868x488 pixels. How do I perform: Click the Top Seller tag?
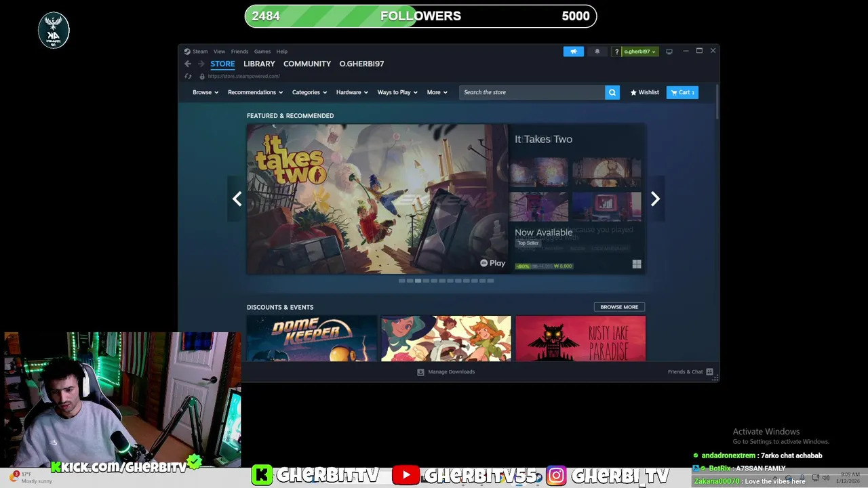point(528,243)
